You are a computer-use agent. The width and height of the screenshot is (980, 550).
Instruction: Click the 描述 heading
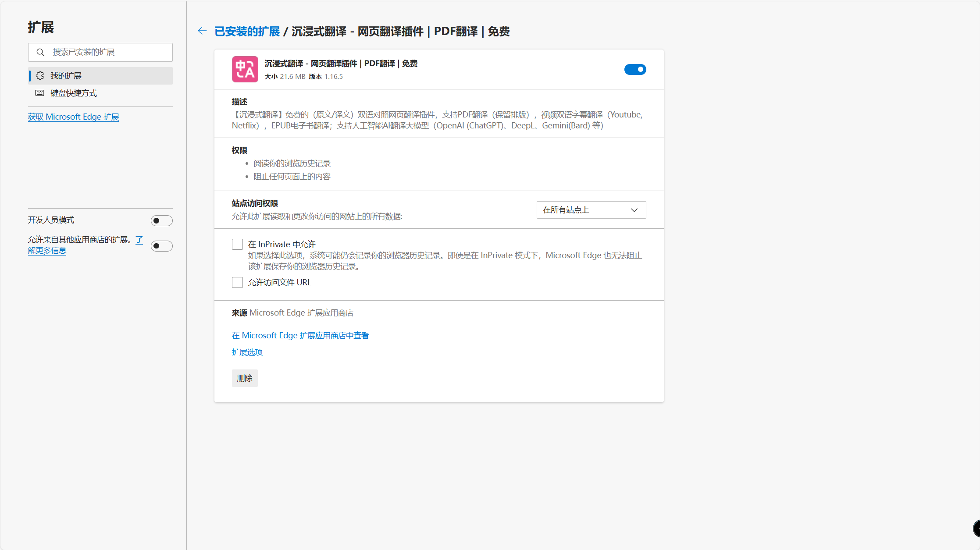click(239, 102)
